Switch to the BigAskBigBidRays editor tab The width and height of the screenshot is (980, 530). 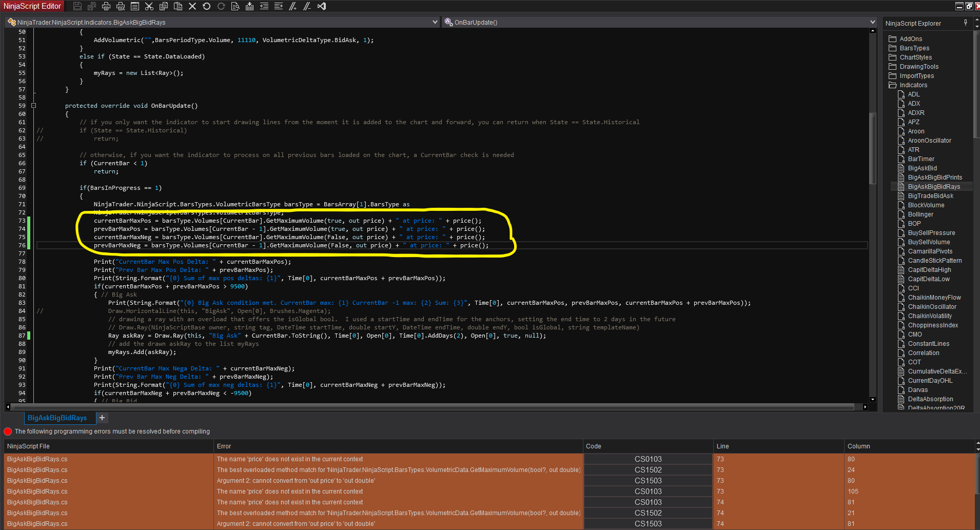pyautogui.click(x=57, y=418)
